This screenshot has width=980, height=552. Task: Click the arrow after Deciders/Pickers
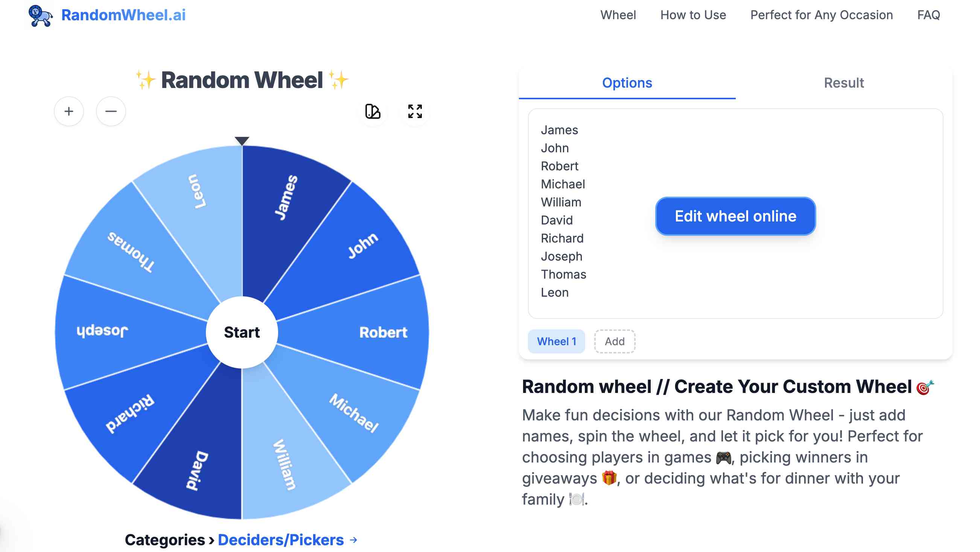pos(353,540)
